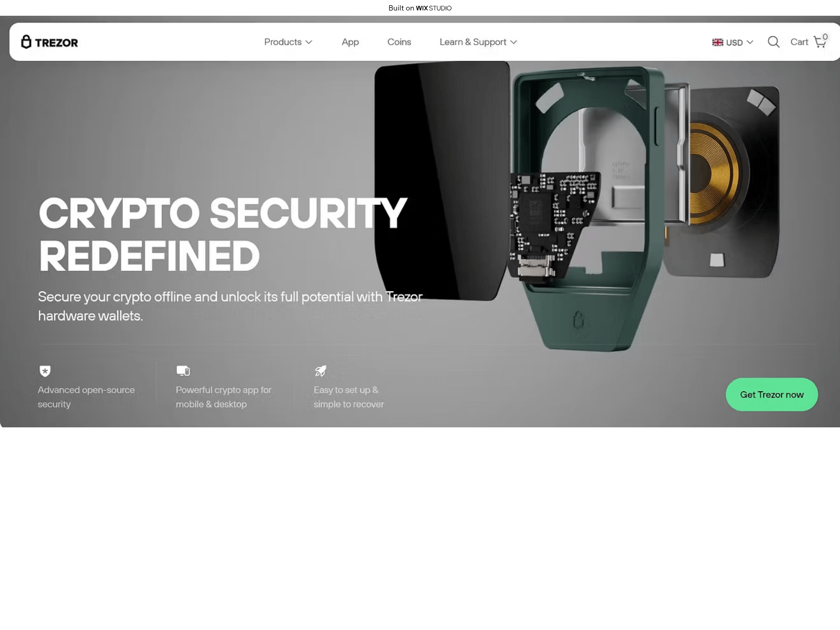Click the mobile and desktop app icon

click(x=183, y=371)
